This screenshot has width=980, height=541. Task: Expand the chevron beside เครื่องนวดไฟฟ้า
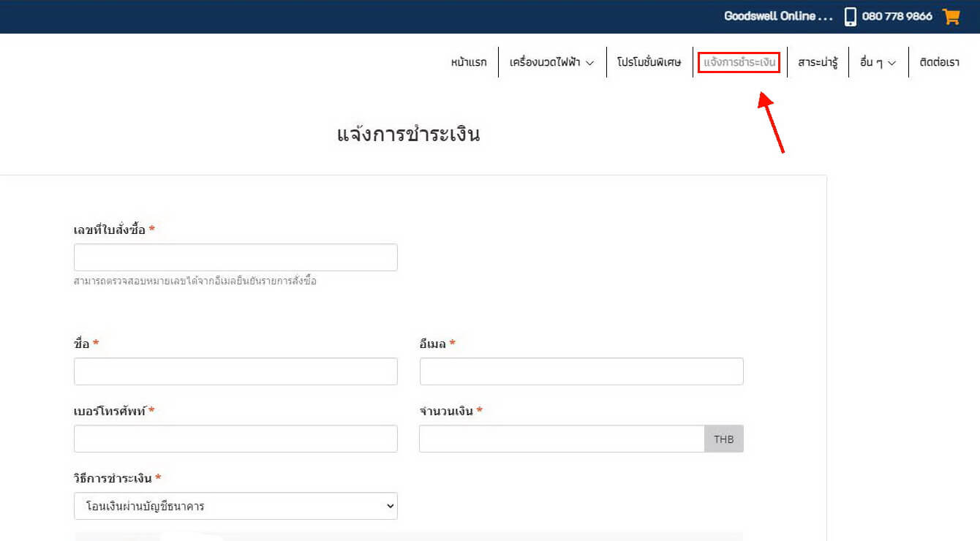click(590, 63)
